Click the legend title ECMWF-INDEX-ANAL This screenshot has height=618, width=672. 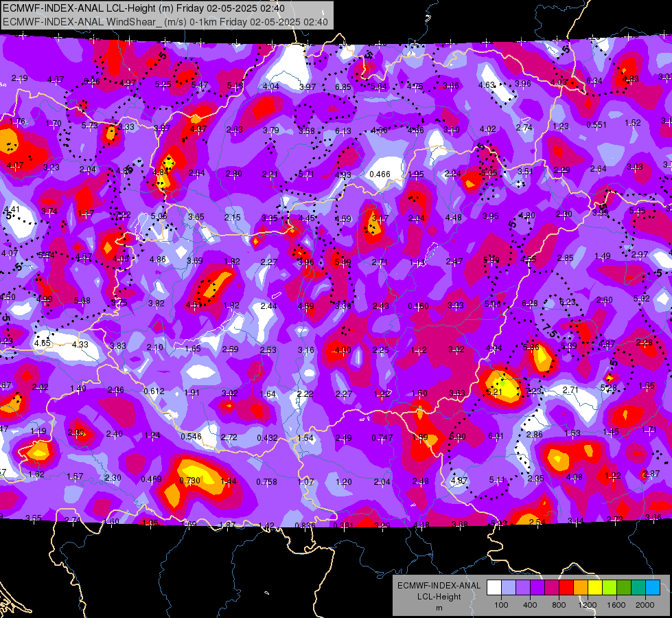click(439, 586)
